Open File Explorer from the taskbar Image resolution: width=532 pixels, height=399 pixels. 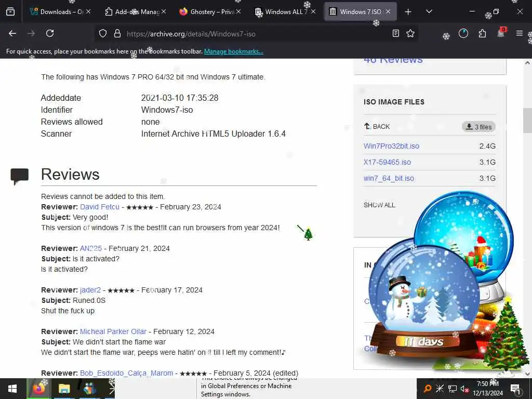click(x=64, y=389)
